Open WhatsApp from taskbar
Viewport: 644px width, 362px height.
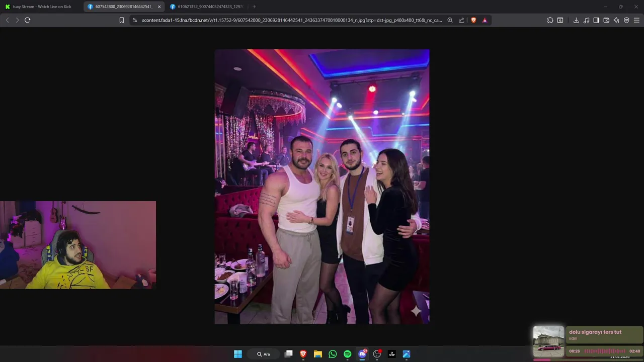[333, 354]
